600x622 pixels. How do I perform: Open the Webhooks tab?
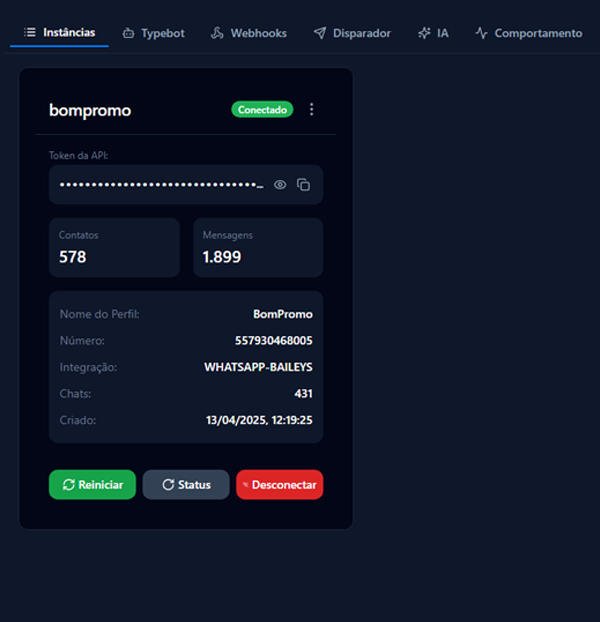(249, 33)
